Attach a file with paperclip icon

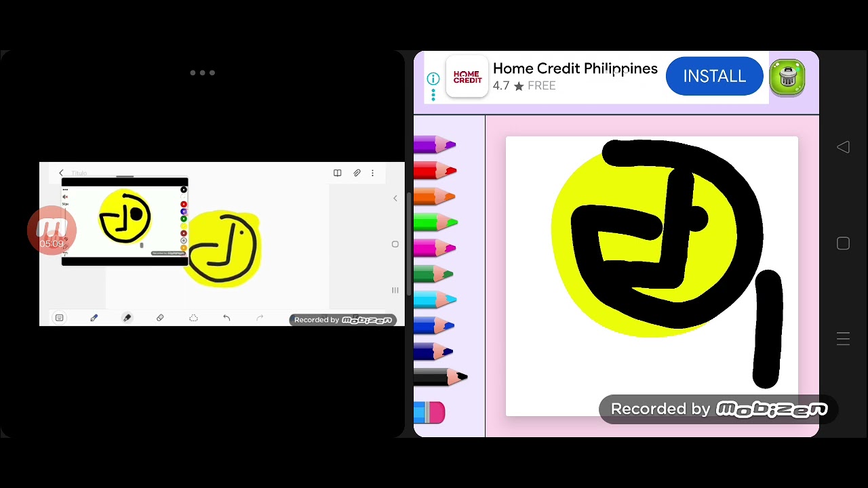tap(357, 174)
